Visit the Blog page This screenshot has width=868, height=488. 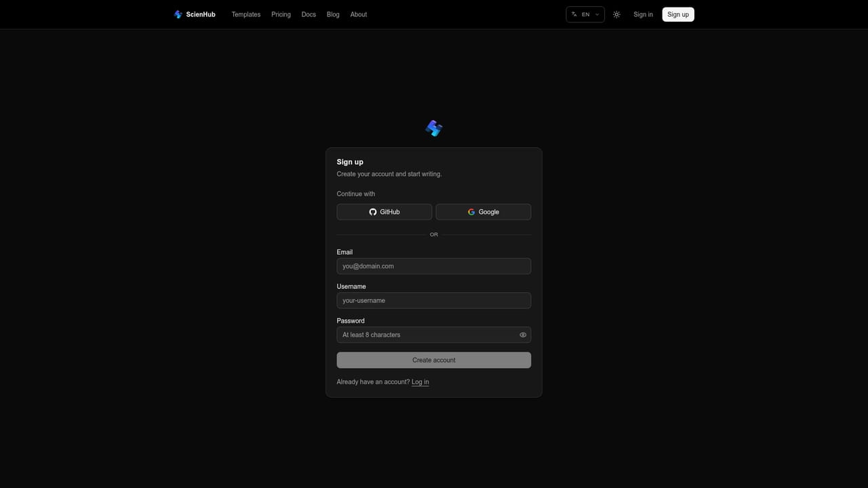(x=333, y=14)
